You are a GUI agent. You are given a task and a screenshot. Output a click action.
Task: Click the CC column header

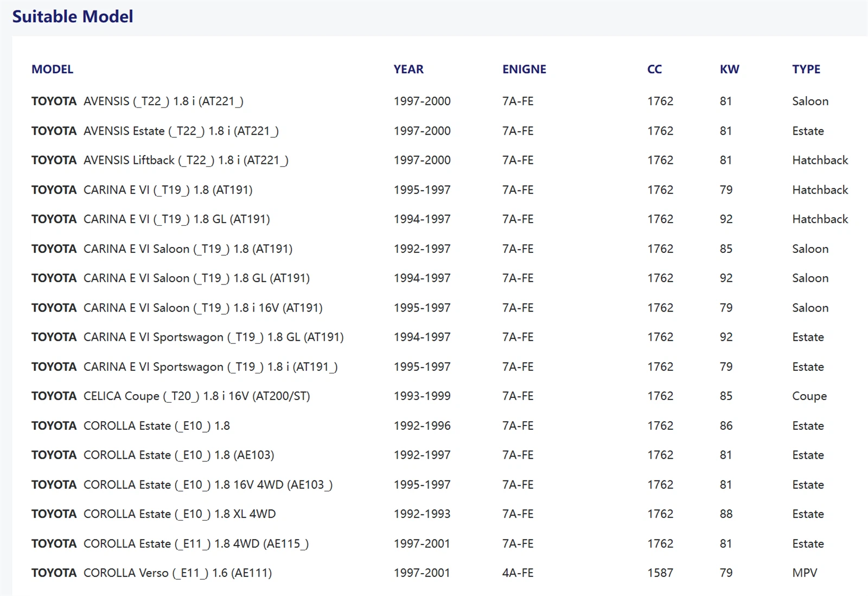tap(654, 69)
